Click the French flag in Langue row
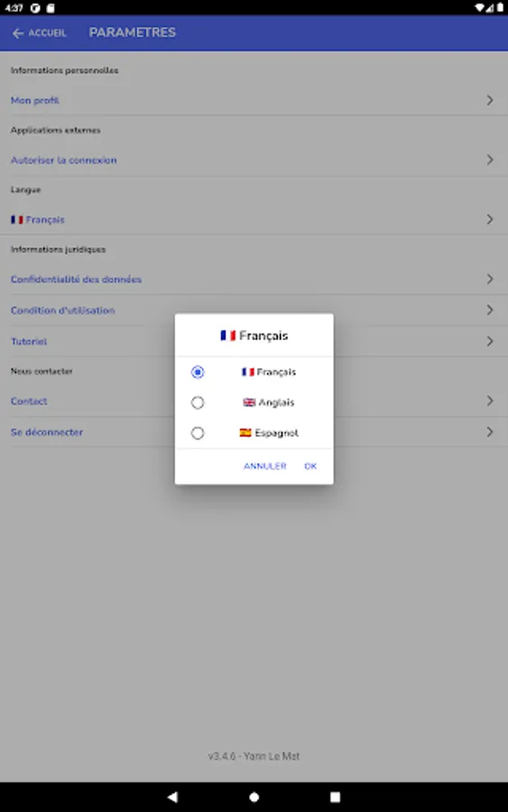The image size is (508, 812). pyautogui.click(x=17, y=219)
